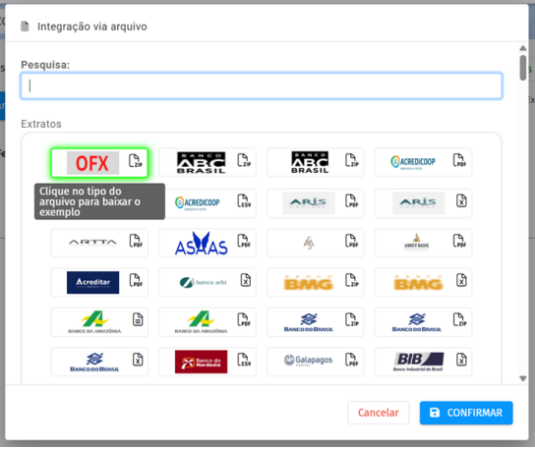
Task: Download the OFX zip example file icon
Action: (135, 161)
